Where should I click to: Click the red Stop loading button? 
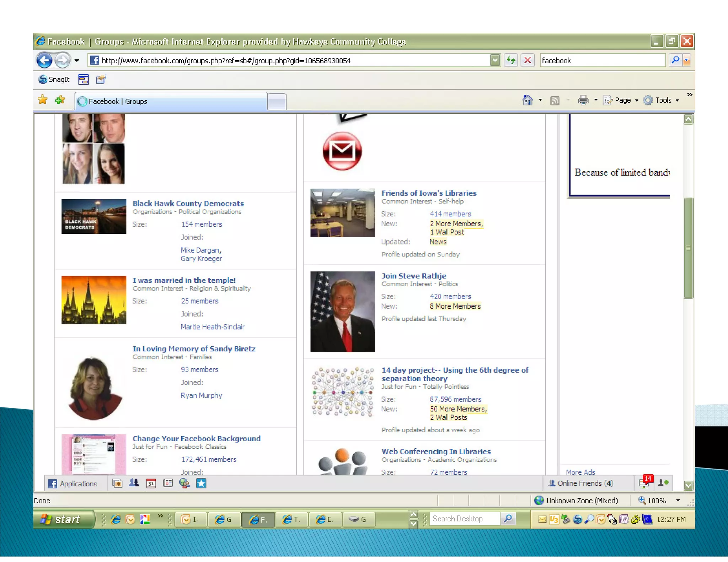[x=528, y=60]
